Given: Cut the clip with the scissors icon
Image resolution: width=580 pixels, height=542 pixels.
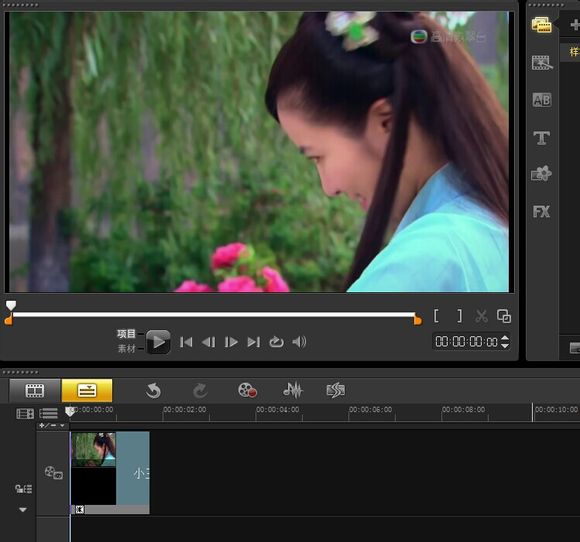Looking at the screenshot, I should coord(481,316).
